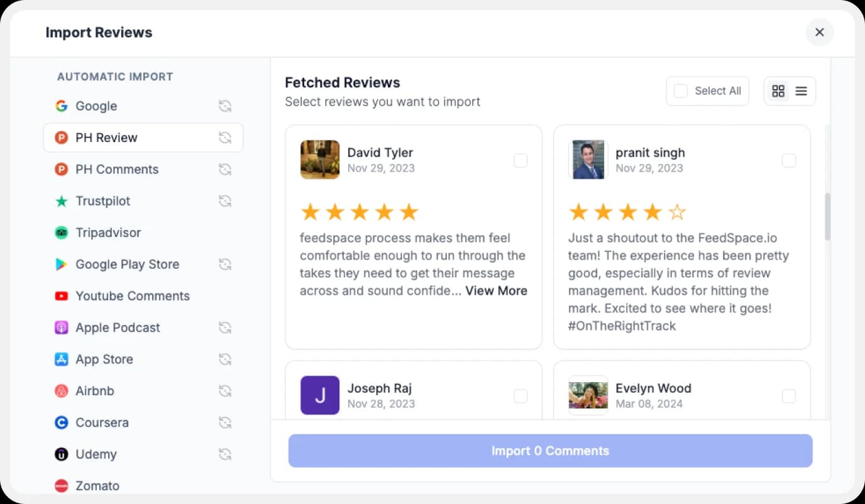Switch to list view layout
The width and height of the screenshot is (865, 504).
tap(801, 91)
